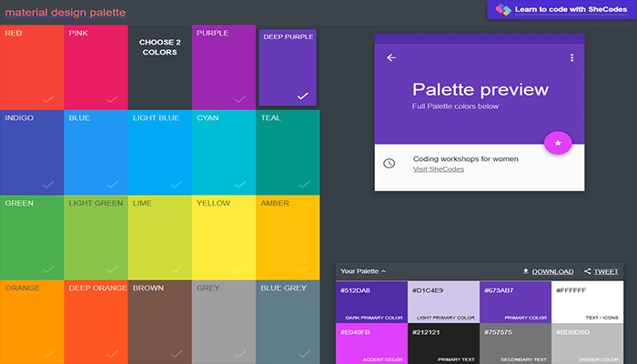This screenshot has height=364, width=637.
Task: Open the three-dot menu in palette preview
Action: point(572,57)
